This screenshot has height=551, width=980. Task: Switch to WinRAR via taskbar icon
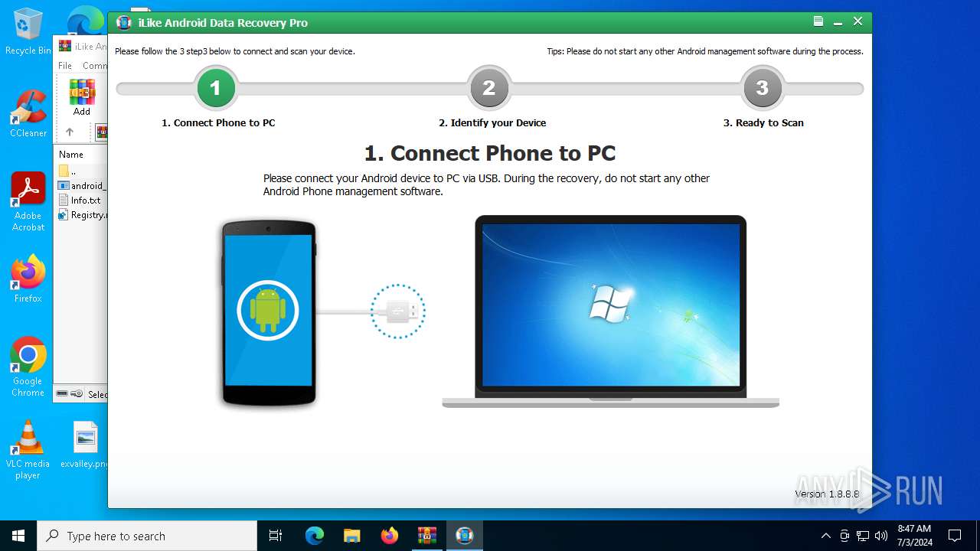coord(426,536)
